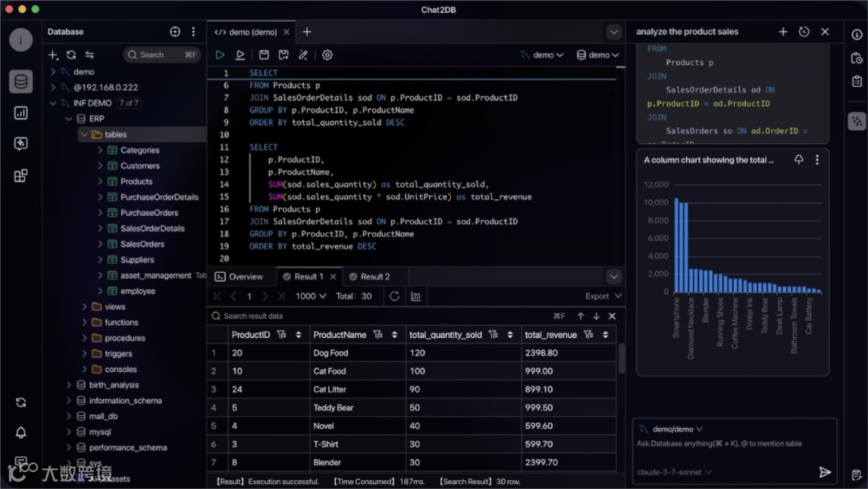
Task: Refresh the database connection tree
Action: pos(72,55)
